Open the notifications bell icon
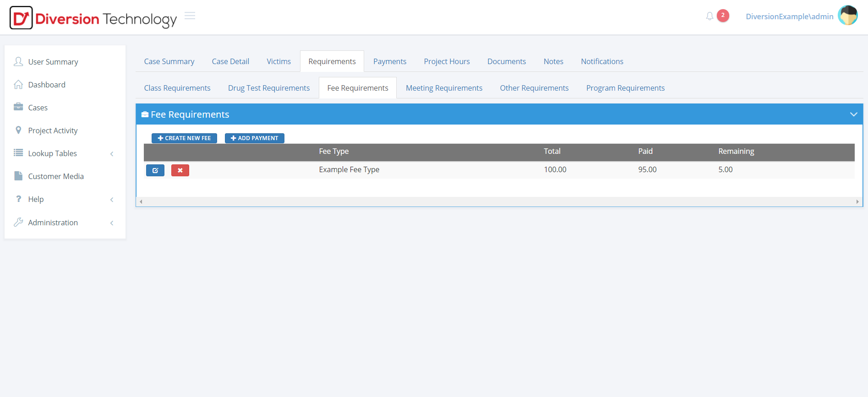 710,16
